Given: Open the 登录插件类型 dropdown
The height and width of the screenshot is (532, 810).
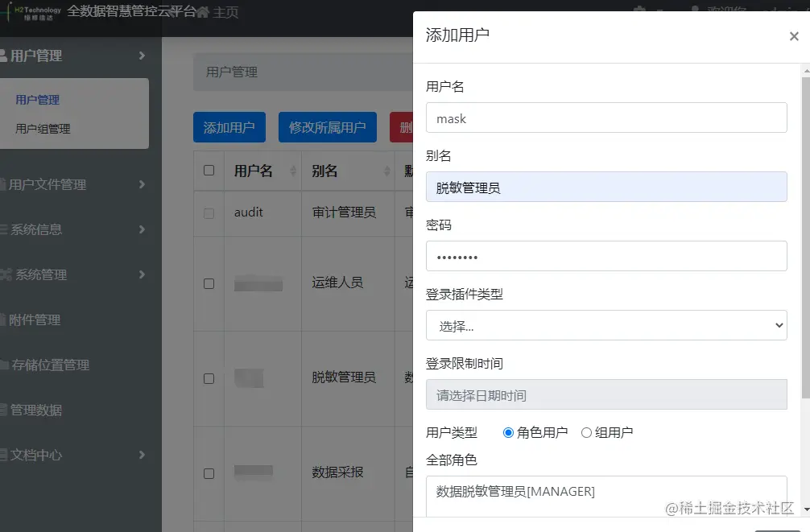Looking at the screenshot, I should [606, 325].
